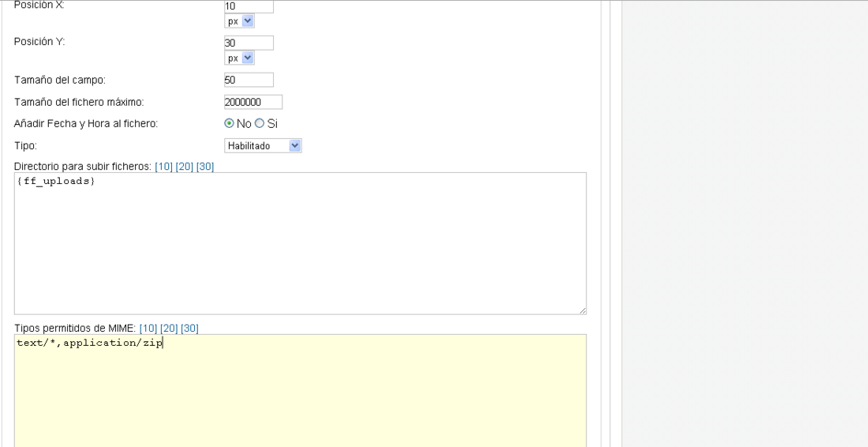Viewport: 868px width, 447px height.
Task: Click the label 'Posición Y:'
Action: pos(39,42)
